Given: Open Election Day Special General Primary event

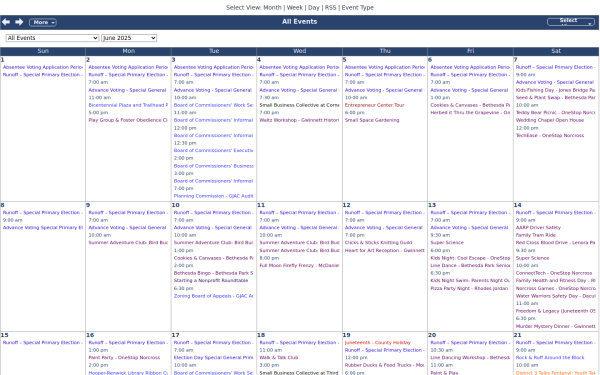Looking at the screenshot, I should tap(213, 357).
